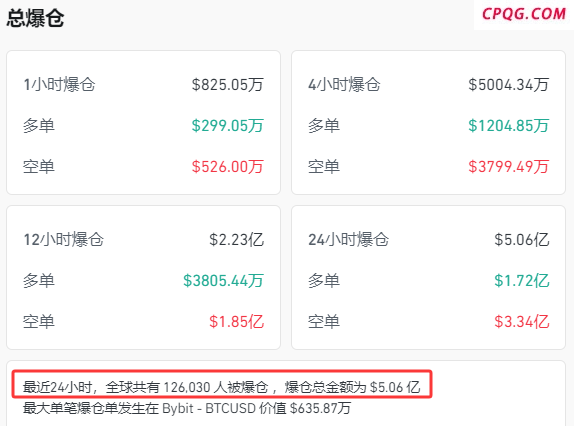The width and height of the screenshot is (574, 426).
Task: Click the green $299.05万 long value
Action: tap(228, 126)
